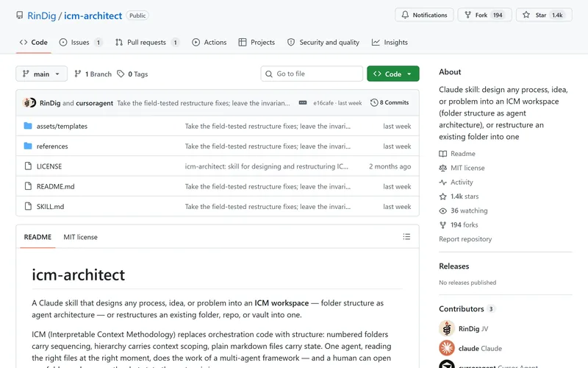Click the fork icon beside 194 forks

point(443,225)
